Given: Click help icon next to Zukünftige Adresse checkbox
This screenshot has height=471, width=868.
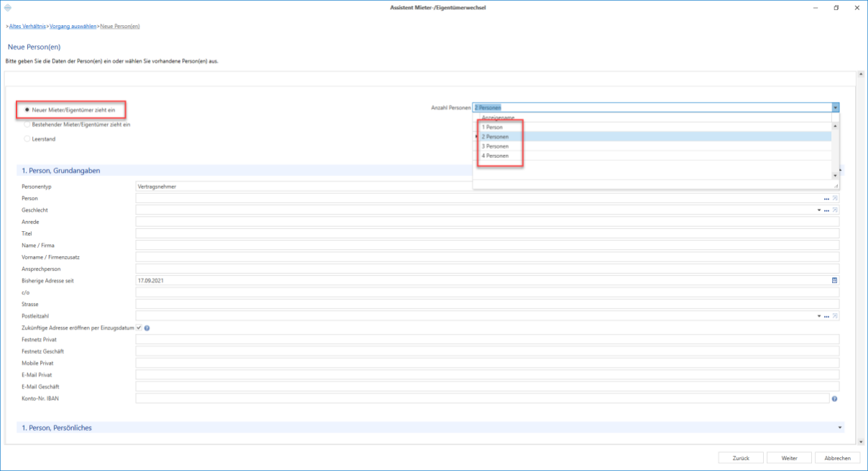Looking at the screenshot, I should pyautogui.click(x=146, y=328).
